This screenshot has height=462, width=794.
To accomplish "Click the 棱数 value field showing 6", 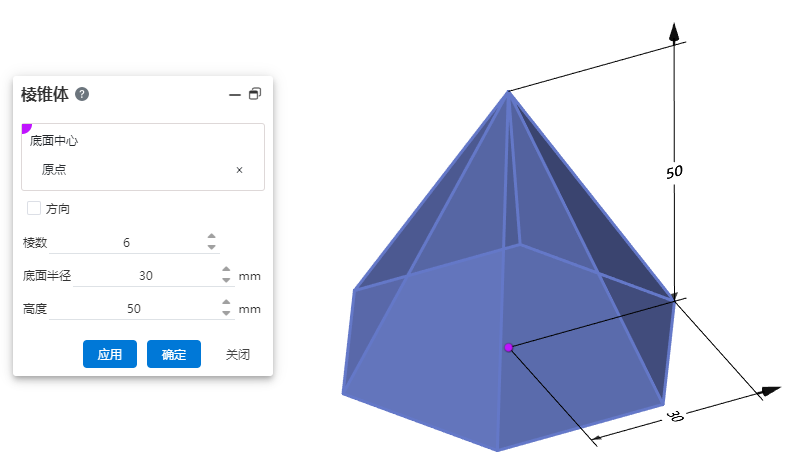I will click(126, 242).
